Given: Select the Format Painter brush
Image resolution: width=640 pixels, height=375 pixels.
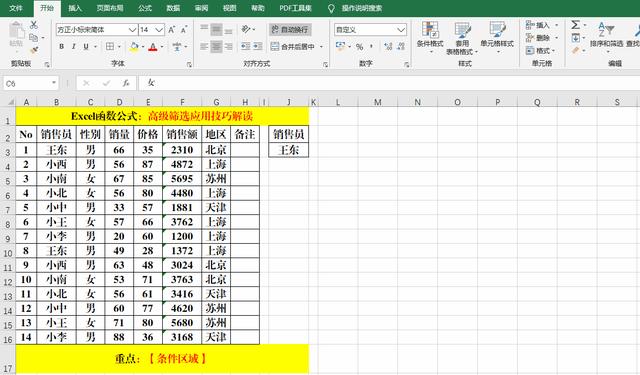Looking at the screenshot, I should click(x=34, y=50).
